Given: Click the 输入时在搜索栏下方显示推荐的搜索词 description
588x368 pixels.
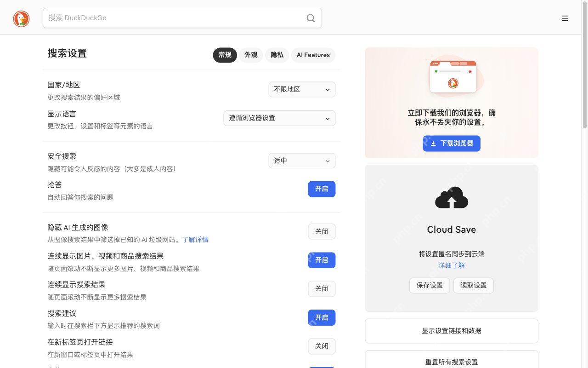Looking at the screenshot, I should (103, 326).
